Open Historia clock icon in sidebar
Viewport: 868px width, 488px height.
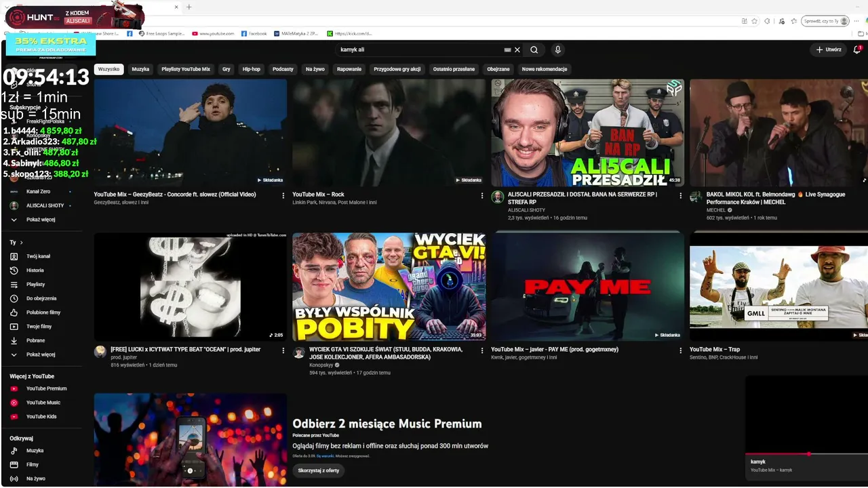click(x=14, y=270)
